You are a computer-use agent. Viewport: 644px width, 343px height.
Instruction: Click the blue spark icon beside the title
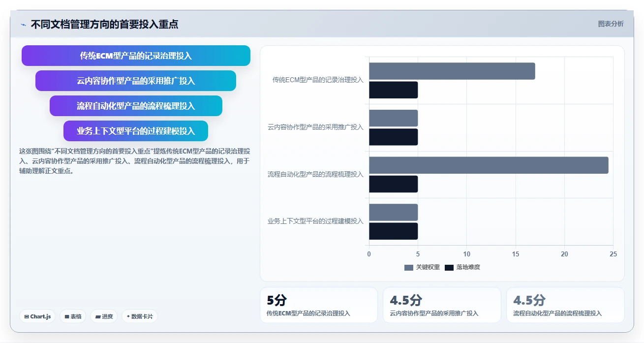point(23,24)
